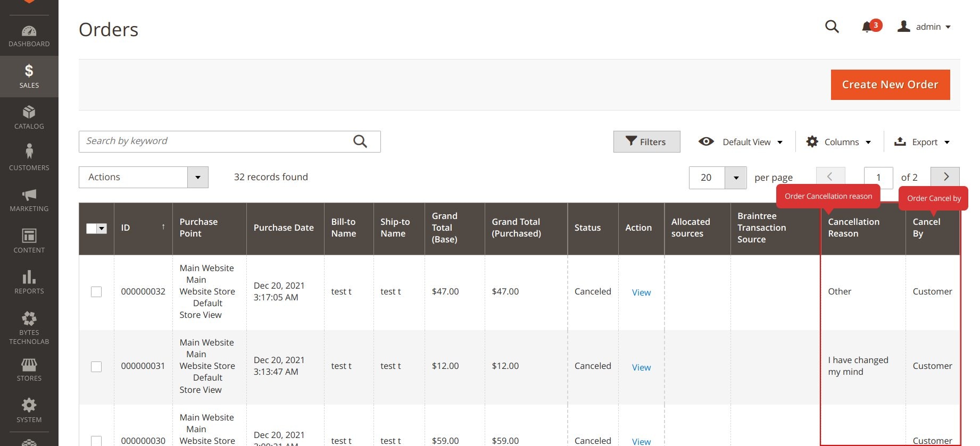980x446 pixels.
Task: Open the Dashboard sidebar section
Action: tap(29, 36)
